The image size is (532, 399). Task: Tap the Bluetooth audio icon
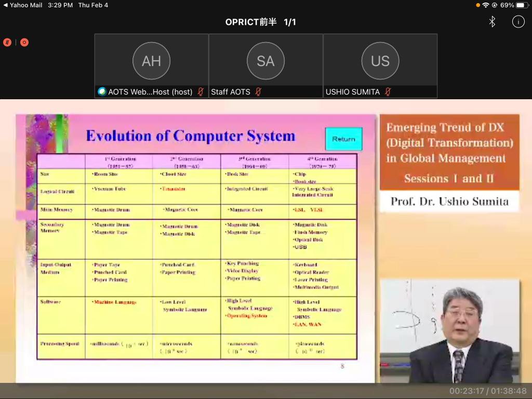(492, 22)
